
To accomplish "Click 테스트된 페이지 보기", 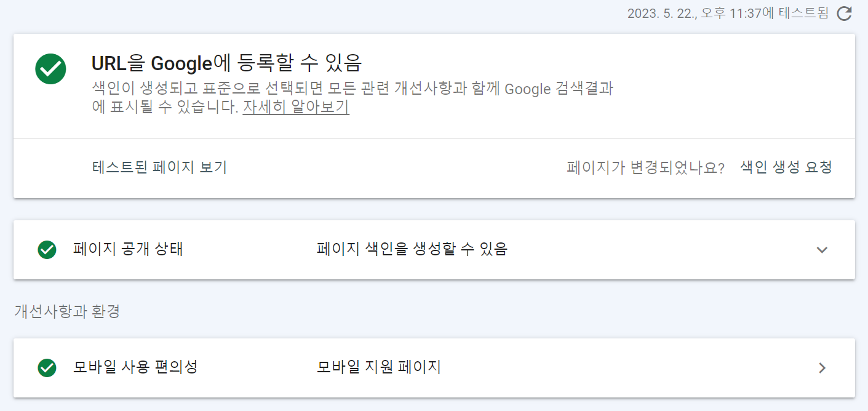I will (159, 167).
